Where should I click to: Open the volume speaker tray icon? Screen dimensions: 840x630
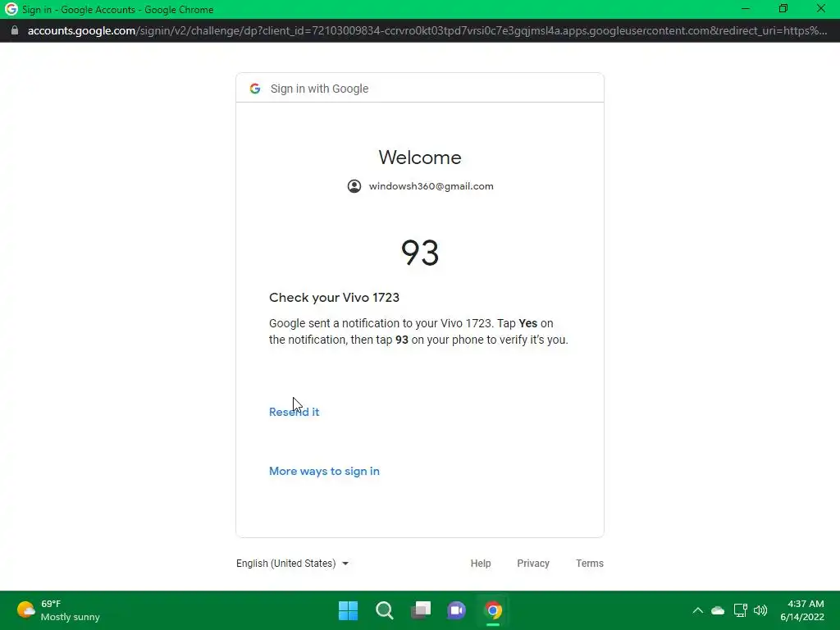tap(760, 610)
